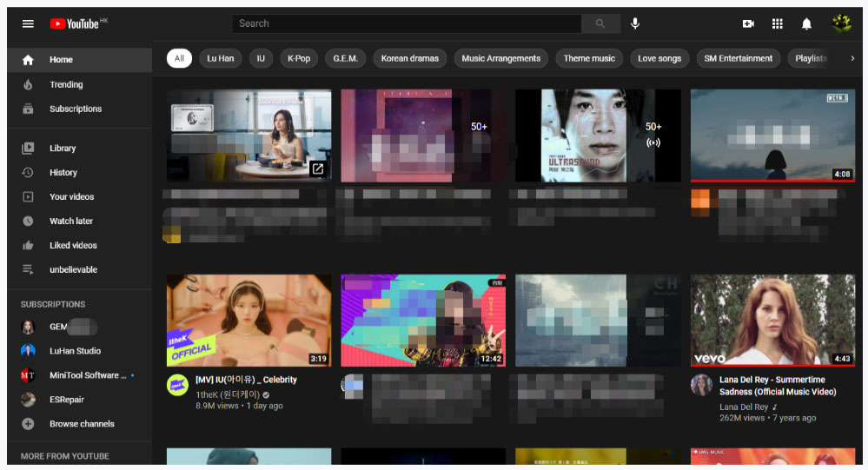Open MiniTool Software subscription

pos(80,374)
